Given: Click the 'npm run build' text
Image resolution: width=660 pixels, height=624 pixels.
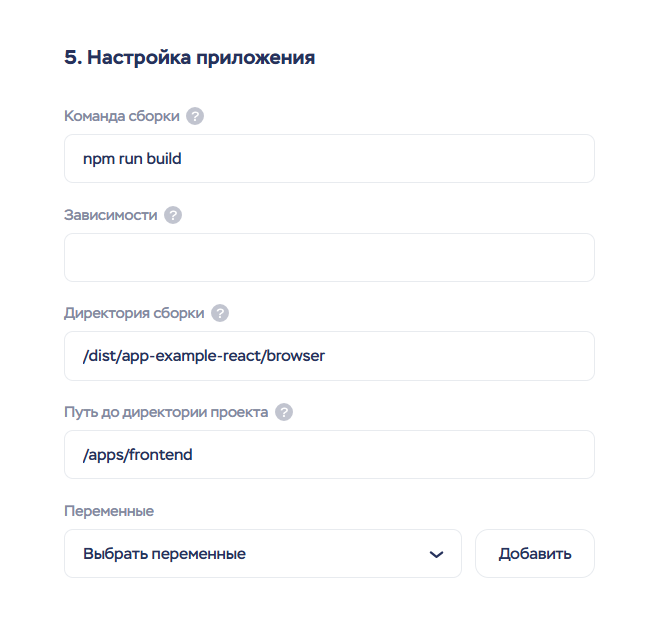Looking at the screenshot, I should 132,159.
